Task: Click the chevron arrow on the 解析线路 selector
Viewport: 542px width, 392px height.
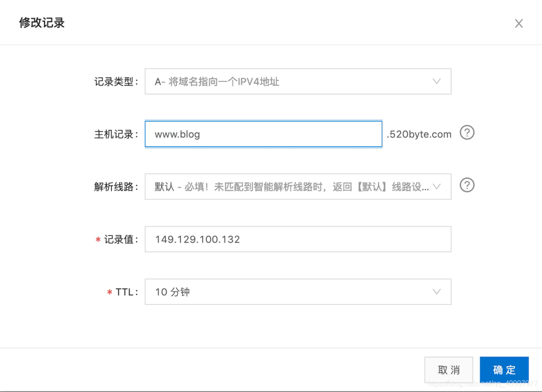Action: 436,186
